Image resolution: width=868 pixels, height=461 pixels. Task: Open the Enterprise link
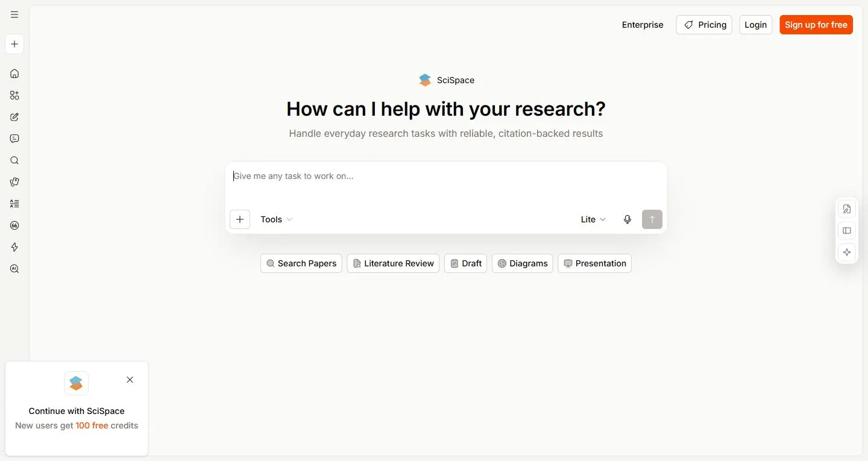coord(643,25)
